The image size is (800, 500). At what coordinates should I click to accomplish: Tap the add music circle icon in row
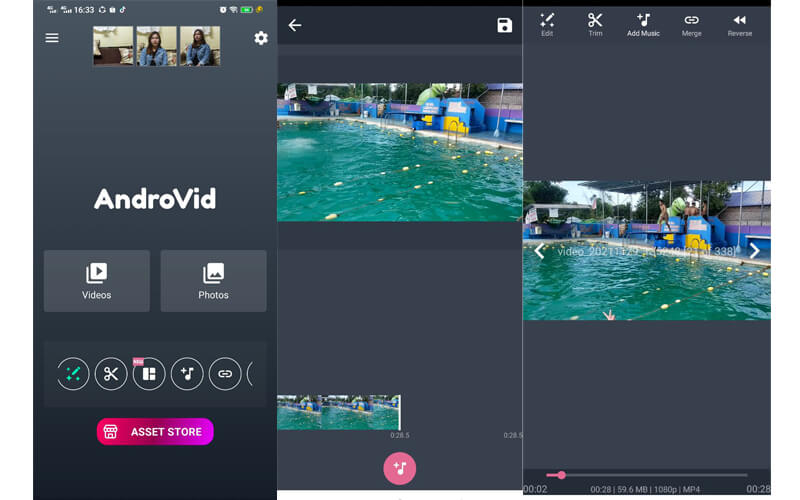[x=187, y=374]
